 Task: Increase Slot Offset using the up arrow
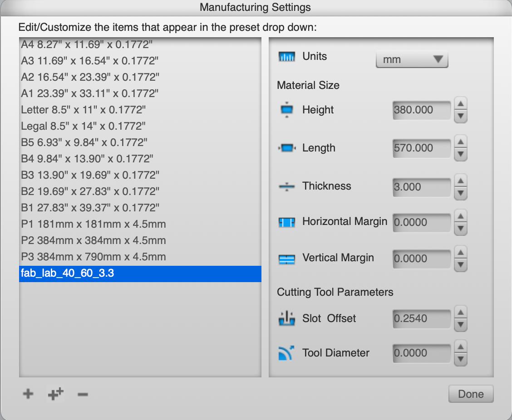coord(461,313)
